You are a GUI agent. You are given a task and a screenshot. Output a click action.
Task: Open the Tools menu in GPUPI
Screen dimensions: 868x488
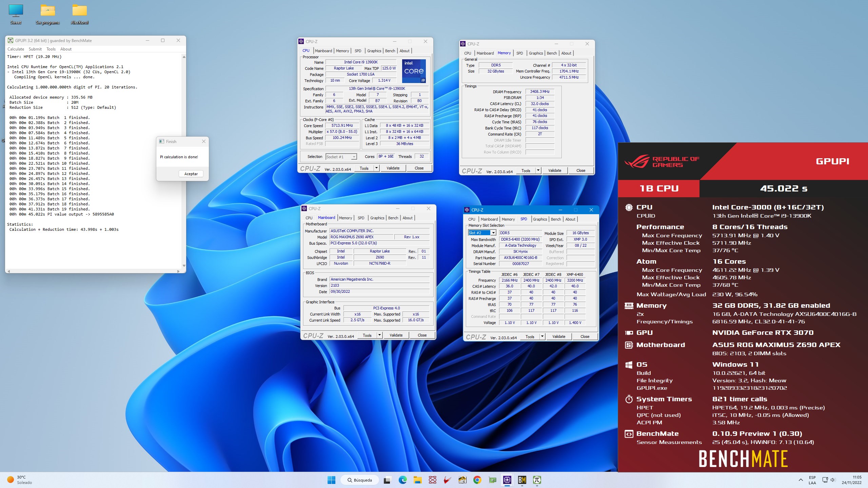pyautogui.click(x=51, y=49)
